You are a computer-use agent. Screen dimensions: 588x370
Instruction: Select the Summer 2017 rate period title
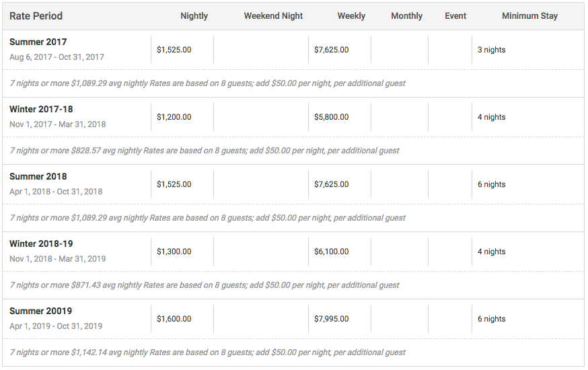[38, 42]
